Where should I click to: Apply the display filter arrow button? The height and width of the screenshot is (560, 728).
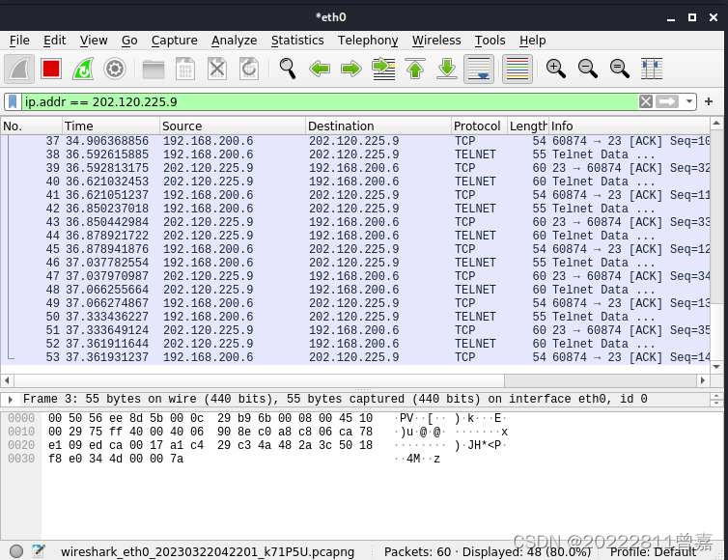coord(667,101)
